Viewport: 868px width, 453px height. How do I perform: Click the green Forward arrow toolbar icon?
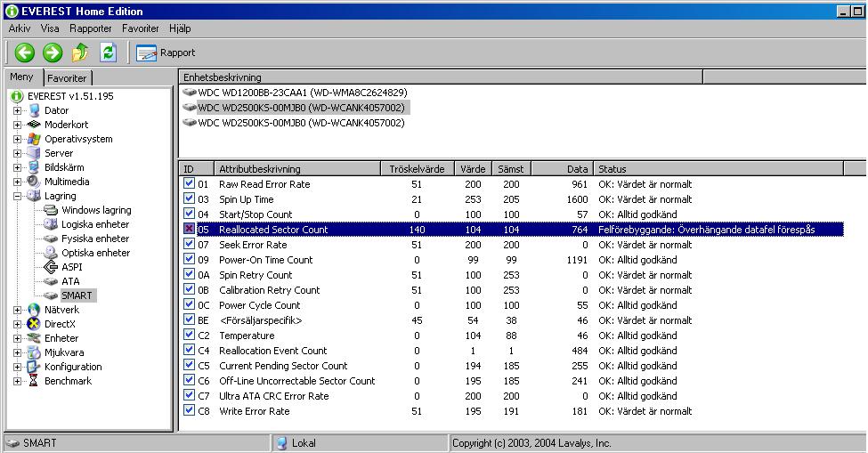pos(53,53)
